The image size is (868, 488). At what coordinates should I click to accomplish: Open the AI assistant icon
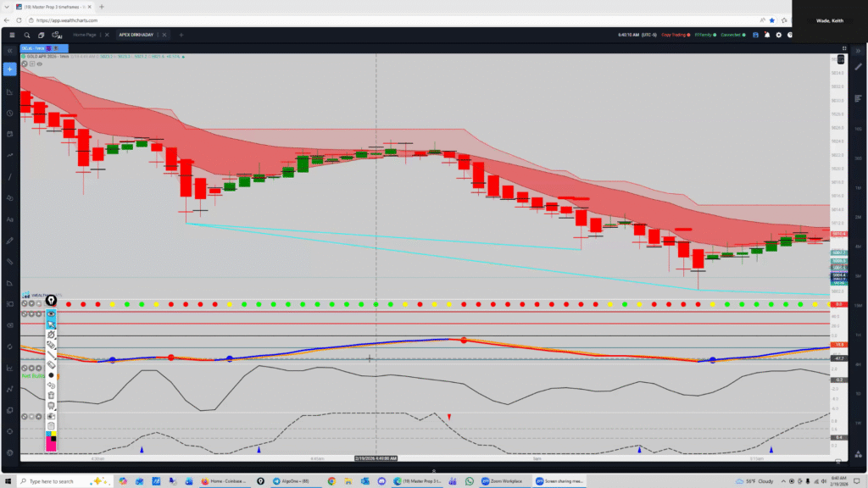coord(58,35)
